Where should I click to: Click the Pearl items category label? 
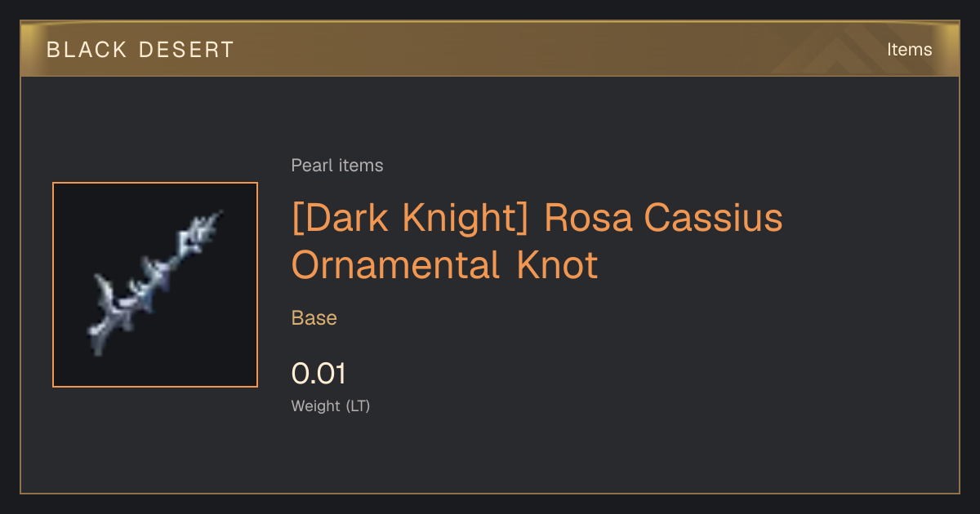coord(337,166)
